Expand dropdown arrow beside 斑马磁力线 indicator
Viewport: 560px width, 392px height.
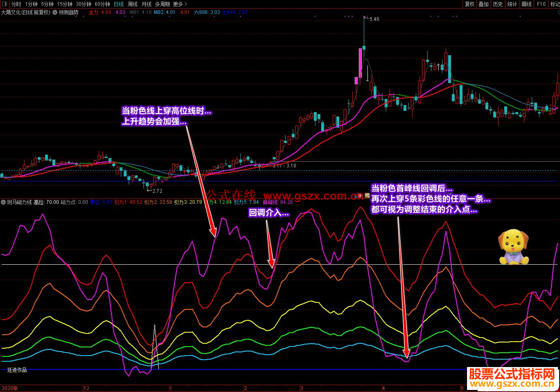pos(4,202)
